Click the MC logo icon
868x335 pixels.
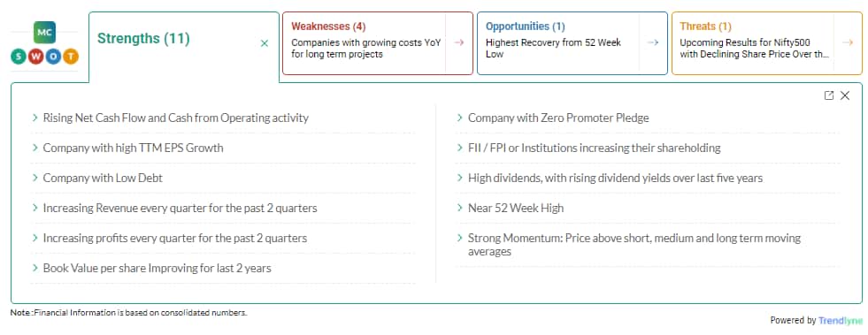tap(44, 33)
